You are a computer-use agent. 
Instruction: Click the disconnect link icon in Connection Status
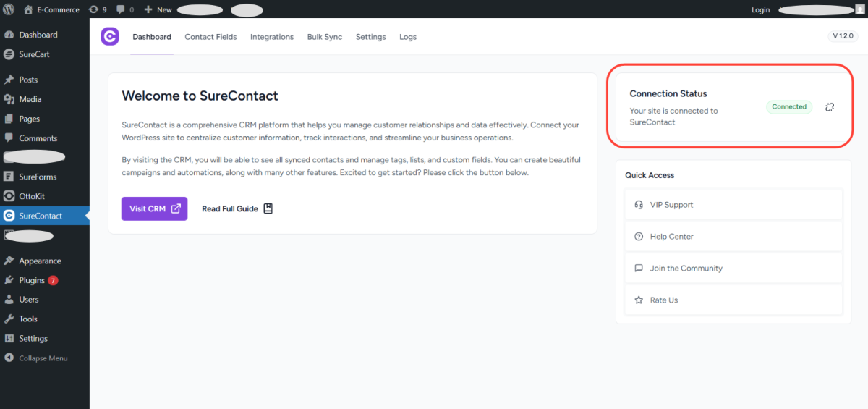[830, 107]
